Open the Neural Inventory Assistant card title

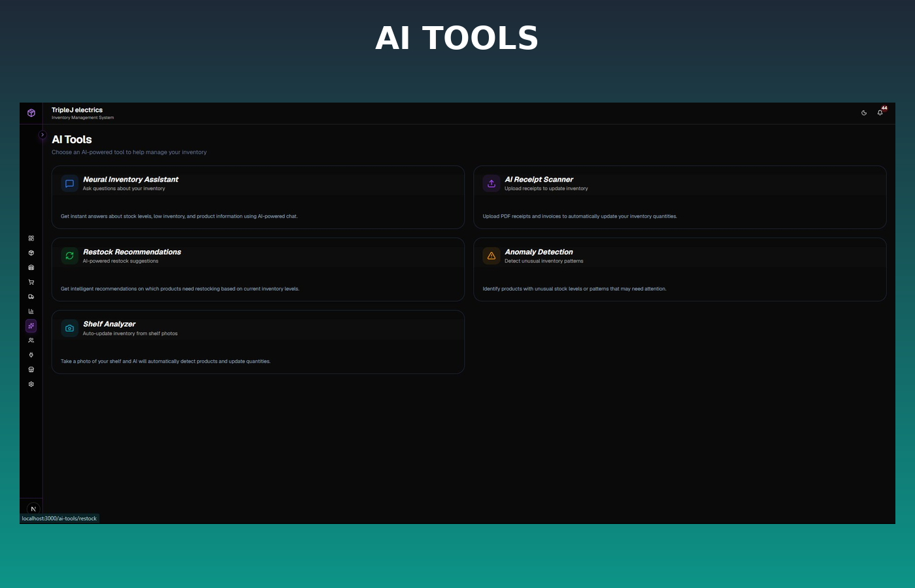(x=131, y=179)
